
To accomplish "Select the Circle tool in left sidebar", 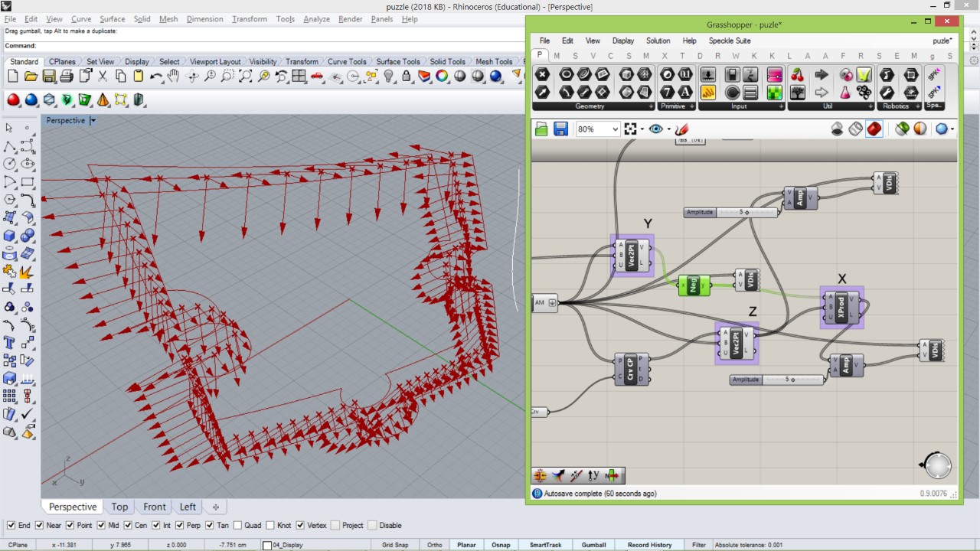I will (x=10, y=164).
